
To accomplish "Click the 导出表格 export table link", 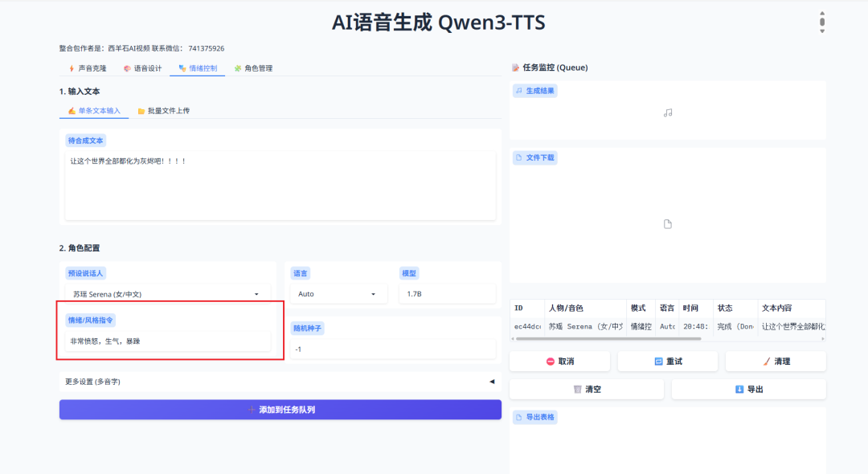I will (x=535, y=416).
